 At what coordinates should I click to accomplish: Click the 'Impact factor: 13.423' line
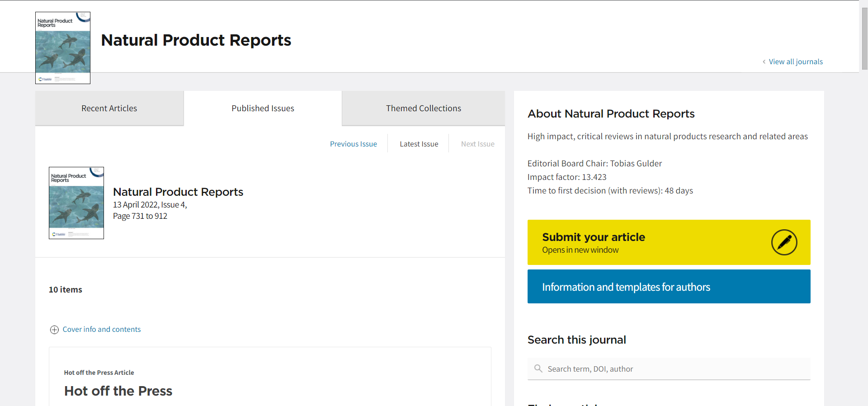(x=567, y=177)
